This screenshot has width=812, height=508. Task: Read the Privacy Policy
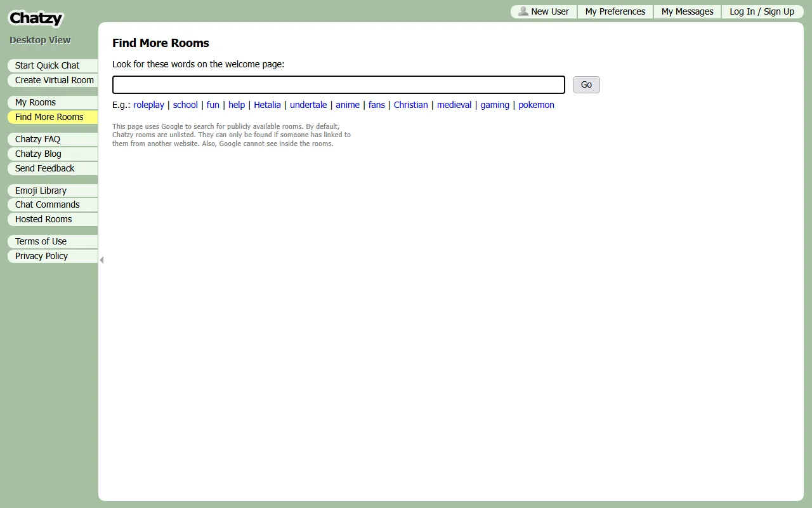click(x=41, y=256)
